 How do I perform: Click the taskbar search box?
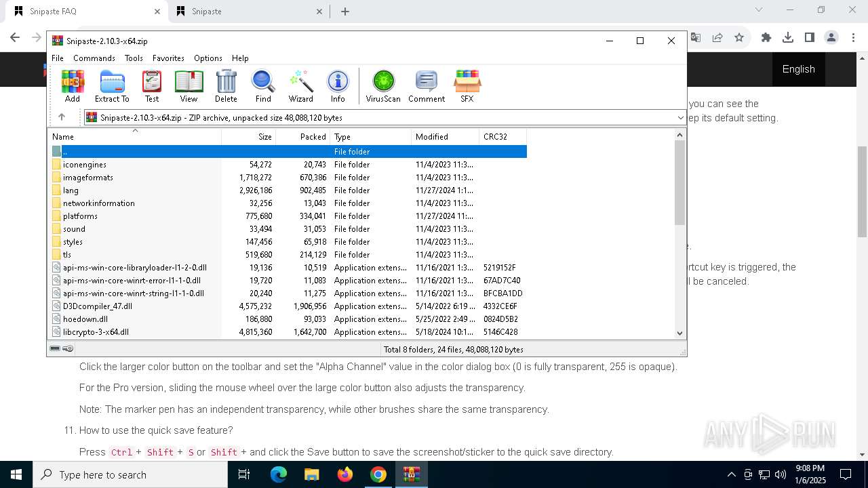click(x=130, y=474)
